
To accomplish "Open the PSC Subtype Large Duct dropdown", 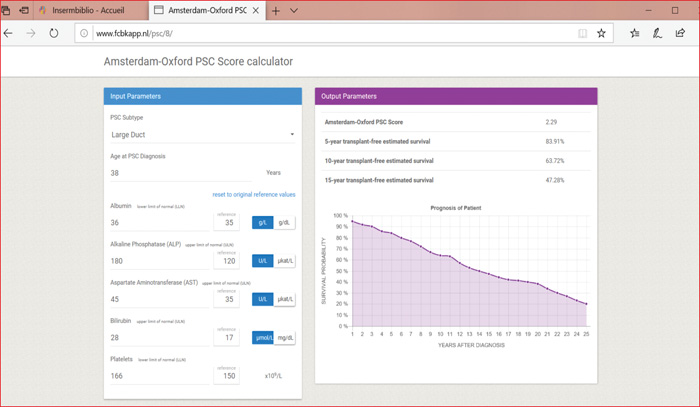I will click(x=203, y=135).
